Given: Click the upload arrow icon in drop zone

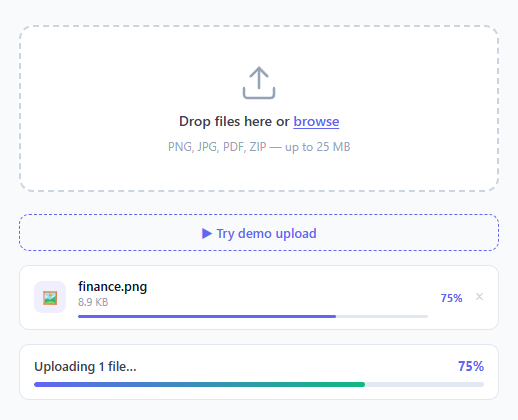Looking at the screenshot, I should [259, 83].
